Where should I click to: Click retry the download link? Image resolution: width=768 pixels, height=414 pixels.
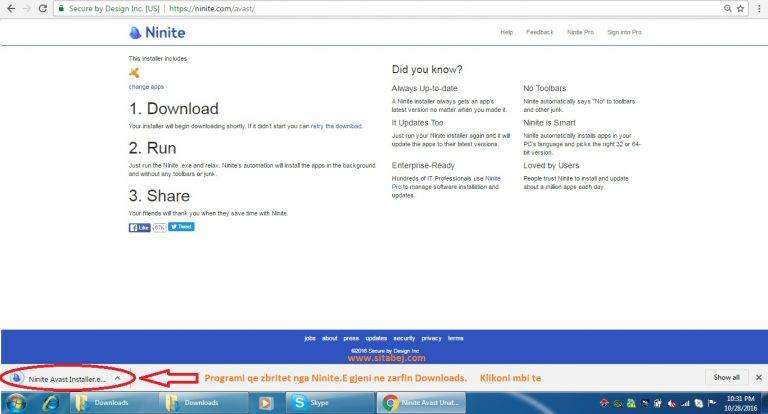click(x=336, y=126)
